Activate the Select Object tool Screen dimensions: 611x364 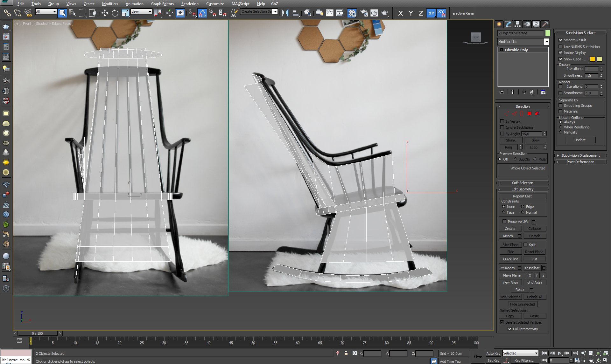click(62, 13)
